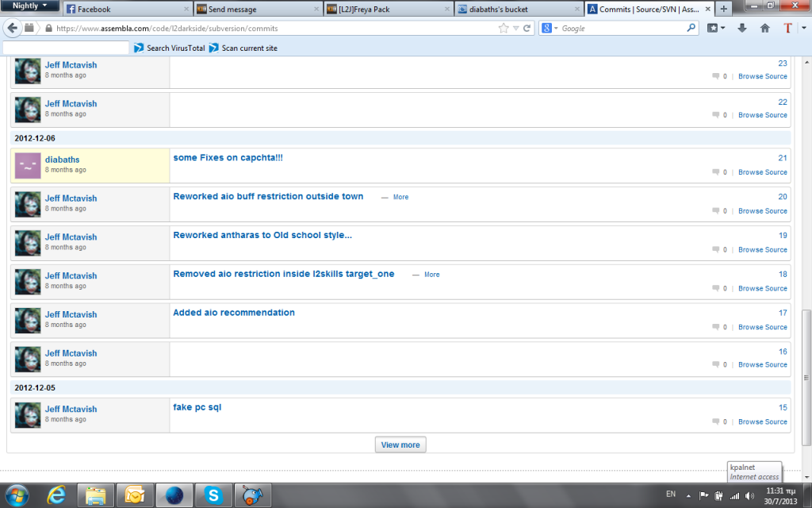Open the 'fake pc sql' commit

click(x=197, y=407)
